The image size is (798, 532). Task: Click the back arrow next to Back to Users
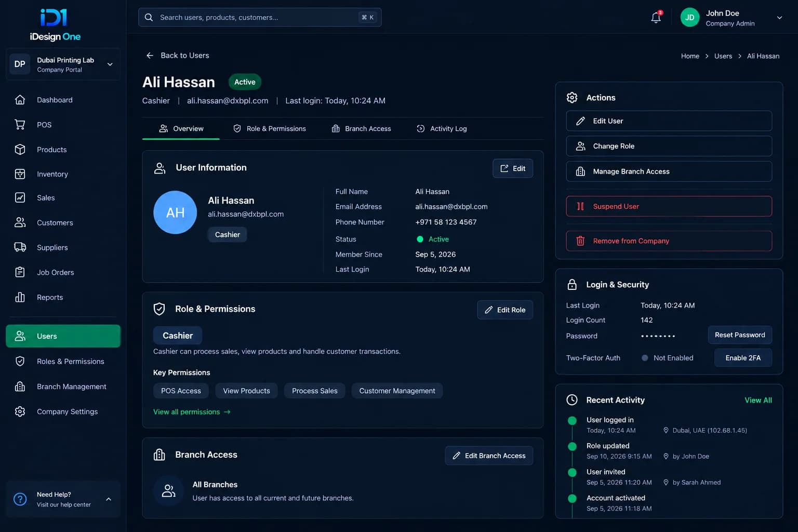coord(150,55)
